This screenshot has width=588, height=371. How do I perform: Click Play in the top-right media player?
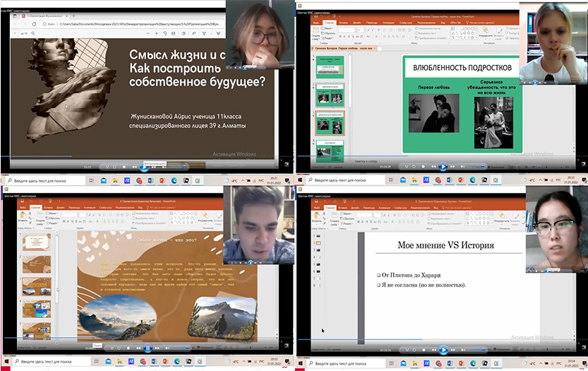443,167
